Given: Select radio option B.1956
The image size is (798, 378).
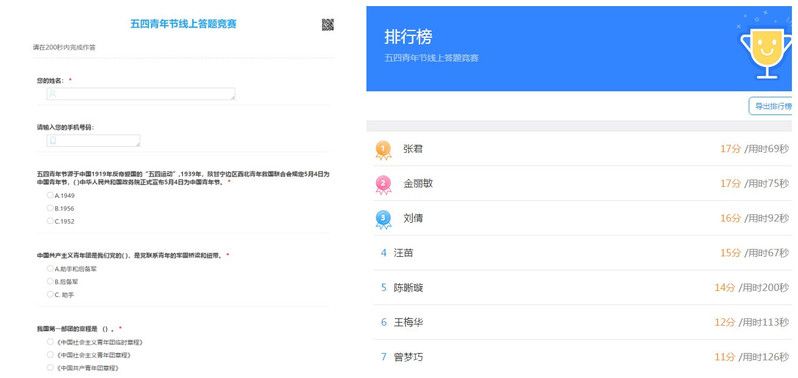Looking at the screenshot, I should (x=50, y=208).
